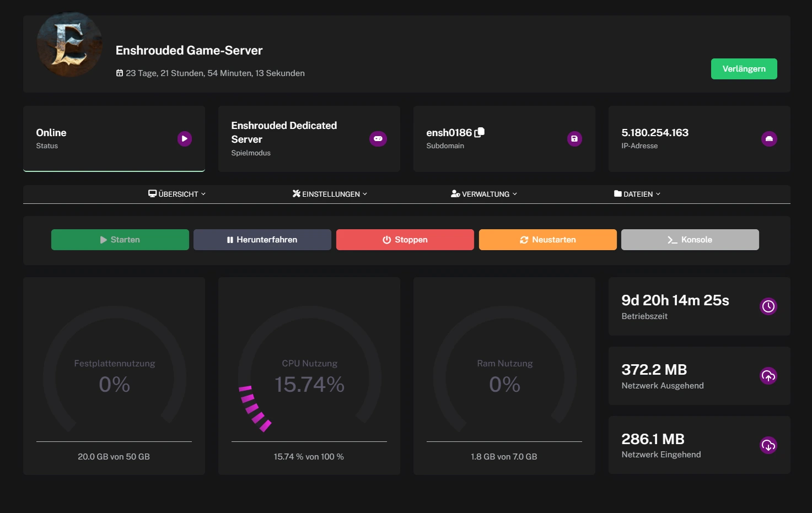Click the Netzwerk Eingehend label

661,455
